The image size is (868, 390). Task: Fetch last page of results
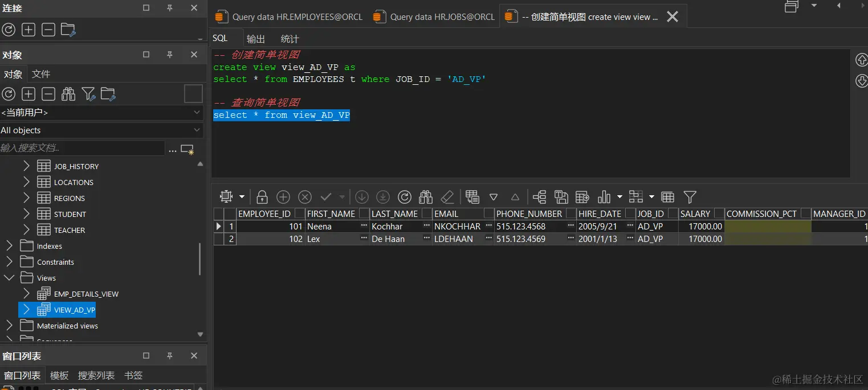pyautogui.click(x=383, y=197)
